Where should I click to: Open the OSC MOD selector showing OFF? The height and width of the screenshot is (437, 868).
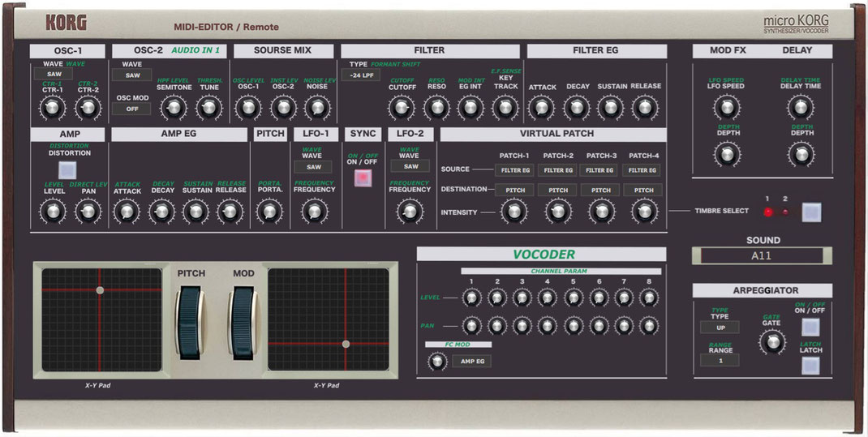(131, 109)
